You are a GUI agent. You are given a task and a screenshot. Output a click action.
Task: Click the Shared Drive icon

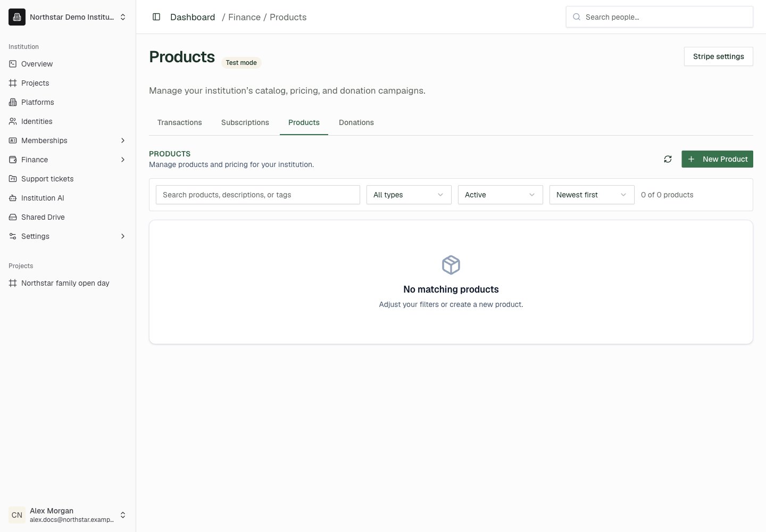[x=13, y=217]
